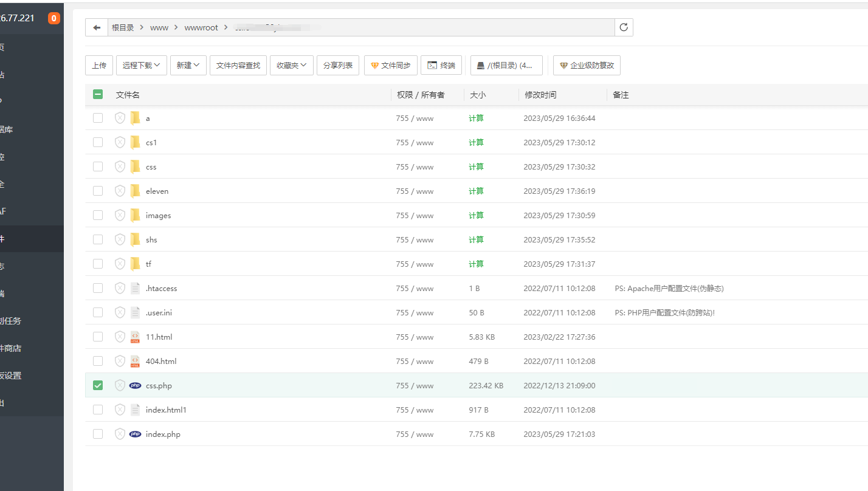Check the box for cs1 folder
Viewport: 868px width, 491px height.
(x=98, y=142)
